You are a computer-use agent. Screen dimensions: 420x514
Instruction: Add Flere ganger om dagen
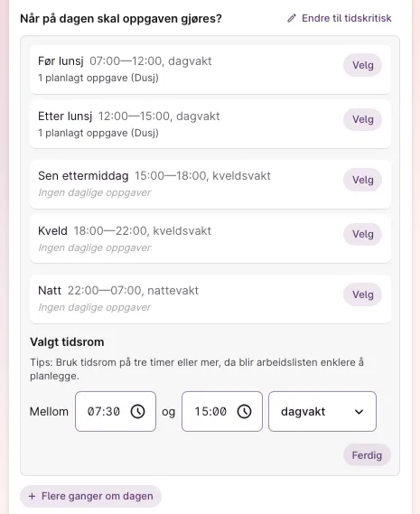pos(91,496)
